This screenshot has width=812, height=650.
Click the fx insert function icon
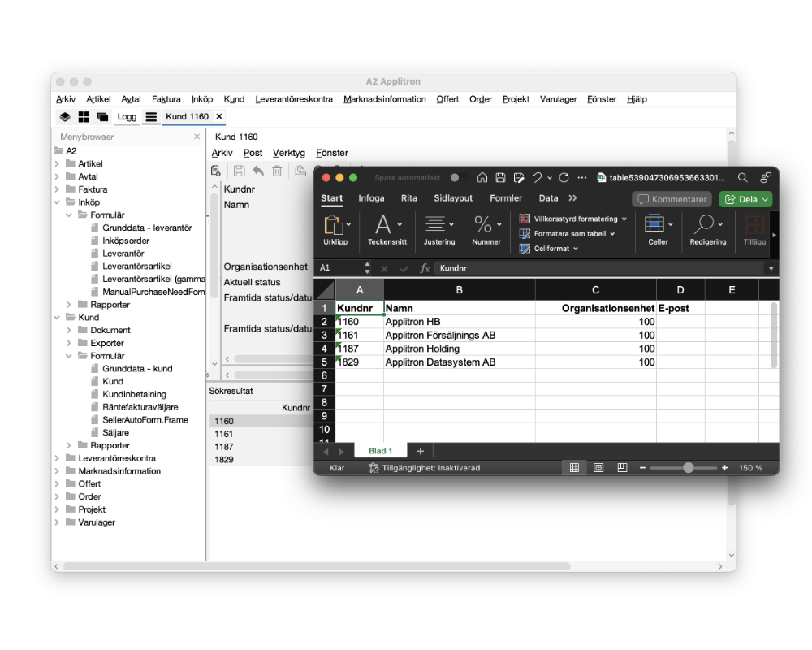click(x=425, y=268)
